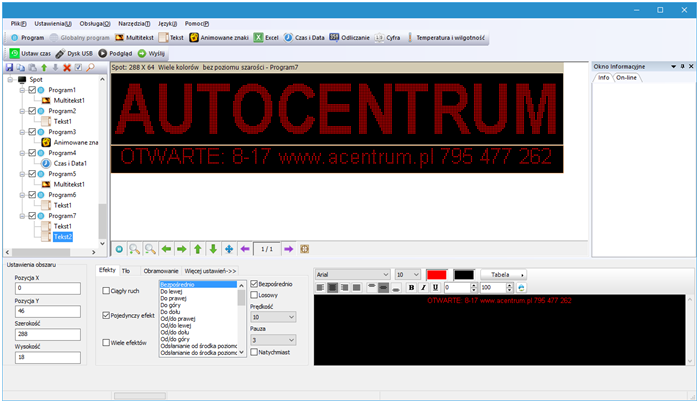Collapse the Program6 tree node
The image size is (699, 403).
[x=22, y=195]
